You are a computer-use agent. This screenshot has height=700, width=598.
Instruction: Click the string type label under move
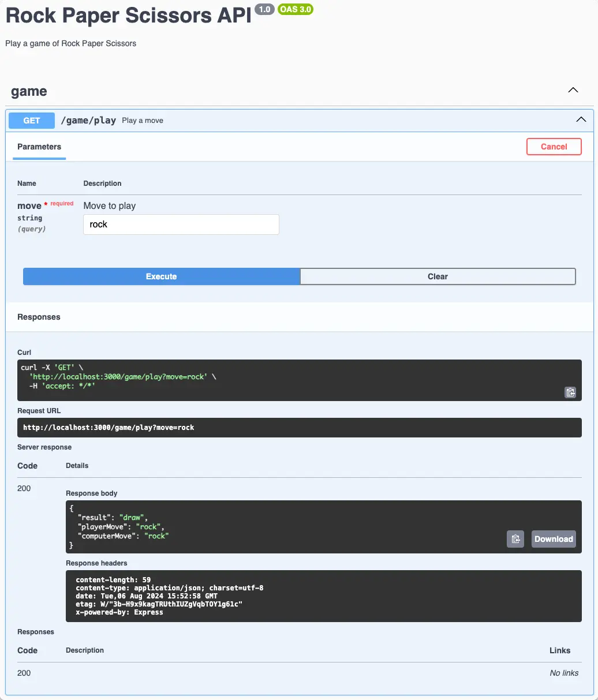pyautogui.click(x=29, y=218)
